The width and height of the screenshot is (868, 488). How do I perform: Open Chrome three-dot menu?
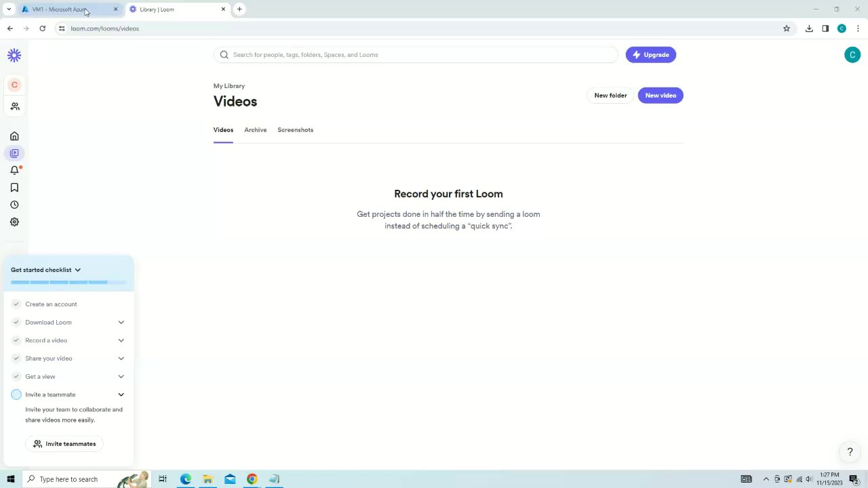858,28
